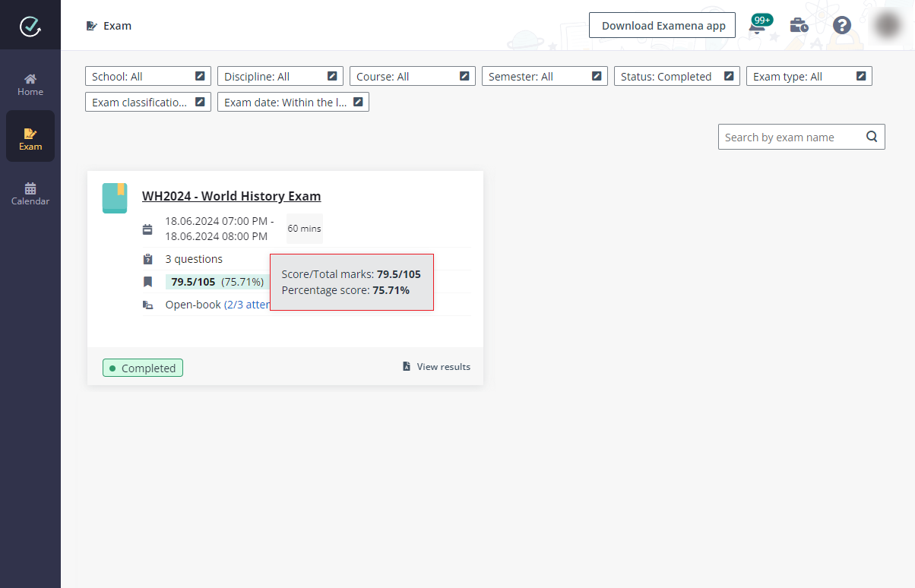915x588 pixels.
Task: Open WH2024 - World History Exam link
Action: click(231, 196)
